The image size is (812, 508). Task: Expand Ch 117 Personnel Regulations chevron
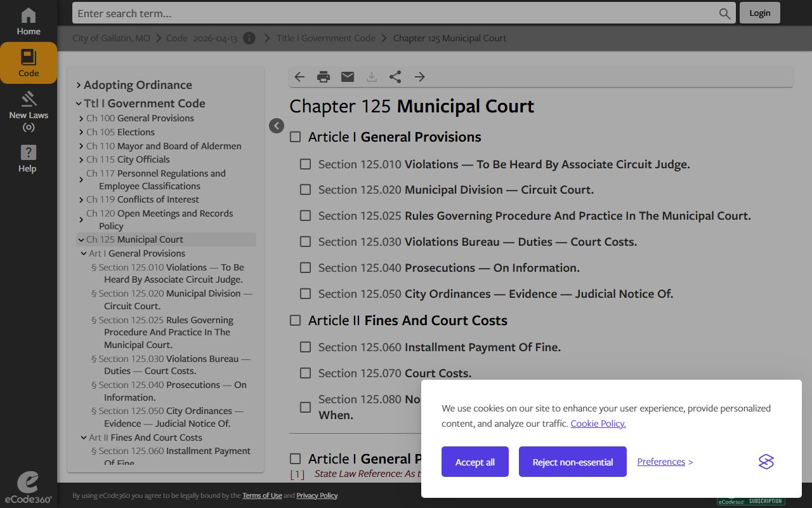pyautogui.click(x=81, y=180)
